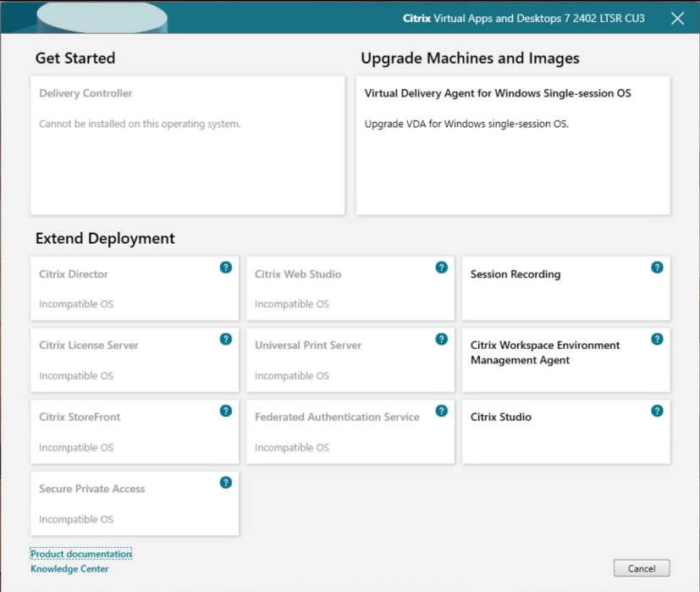Click 'Incompatible OS' under Secure Private Access
The width and height of the screenshot is (700, 592).
(76, 519)
